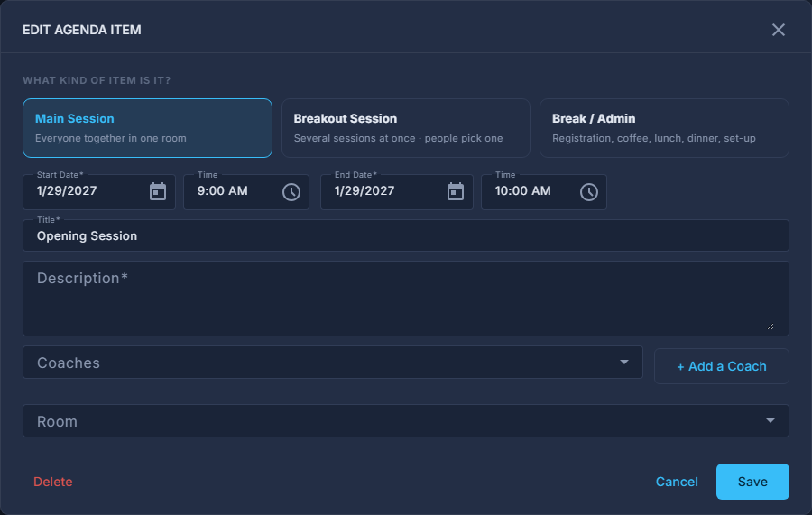
Task: Click the Title field containing Opening Session
Action: click(x=406, y=235)
